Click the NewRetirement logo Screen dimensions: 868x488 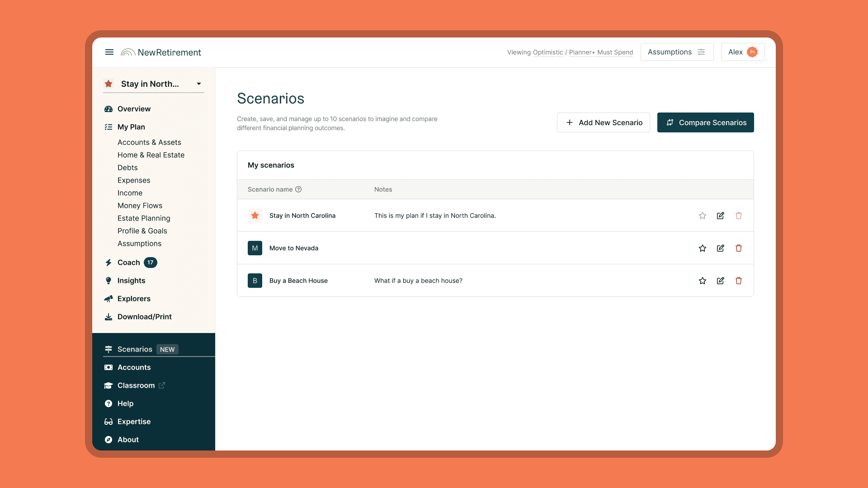coord(161,52)
